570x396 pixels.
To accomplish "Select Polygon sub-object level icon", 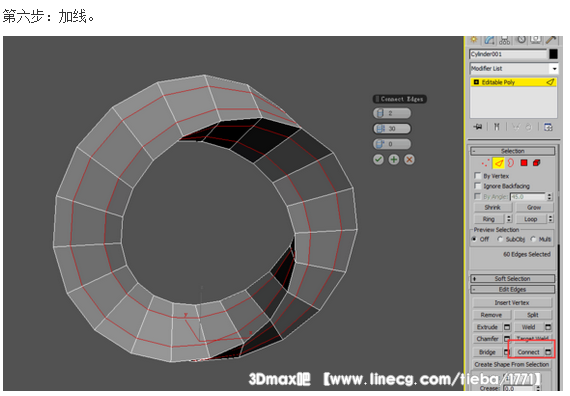I will click(524, 163).
